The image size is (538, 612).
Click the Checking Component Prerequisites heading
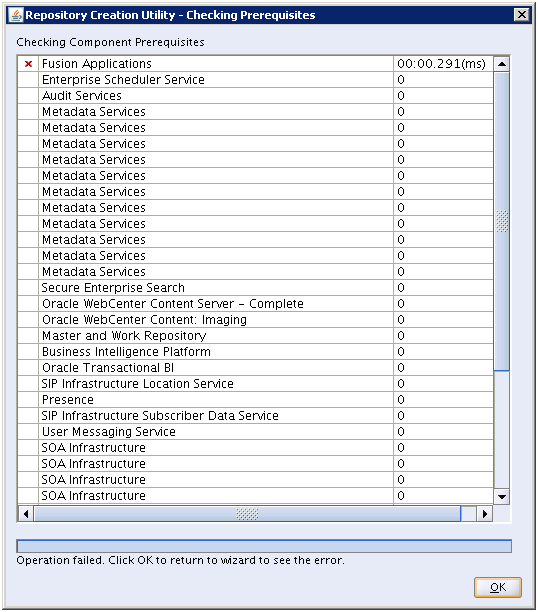(110, 42)
